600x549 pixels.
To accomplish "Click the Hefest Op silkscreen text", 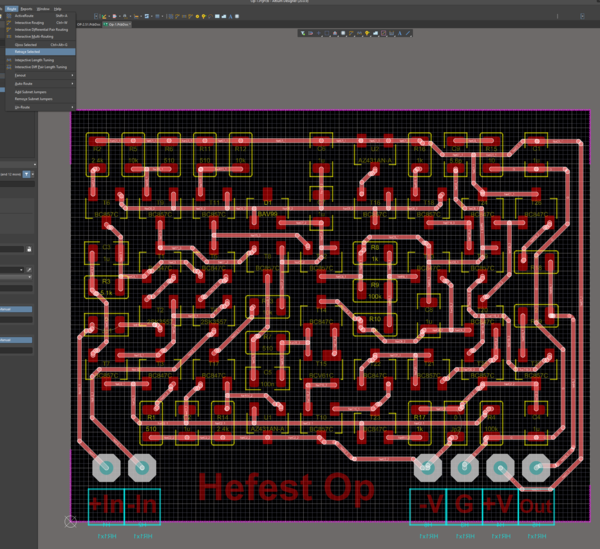I will click(x=286, y=487).
